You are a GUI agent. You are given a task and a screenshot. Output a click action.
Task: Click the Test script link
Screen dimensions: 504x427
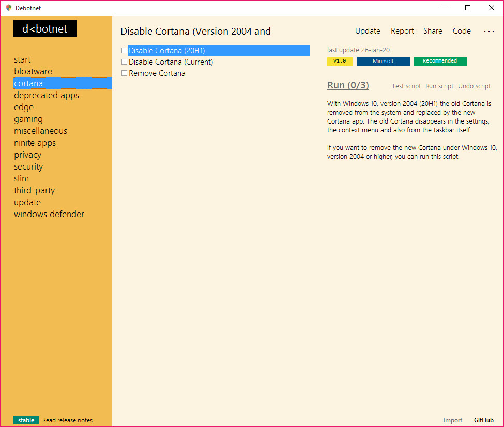[x=406, y=86]
